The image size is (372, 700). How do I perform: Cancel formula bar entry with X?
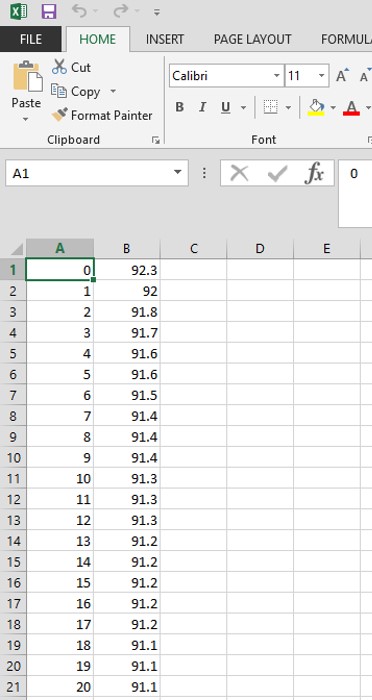[239, 173]
